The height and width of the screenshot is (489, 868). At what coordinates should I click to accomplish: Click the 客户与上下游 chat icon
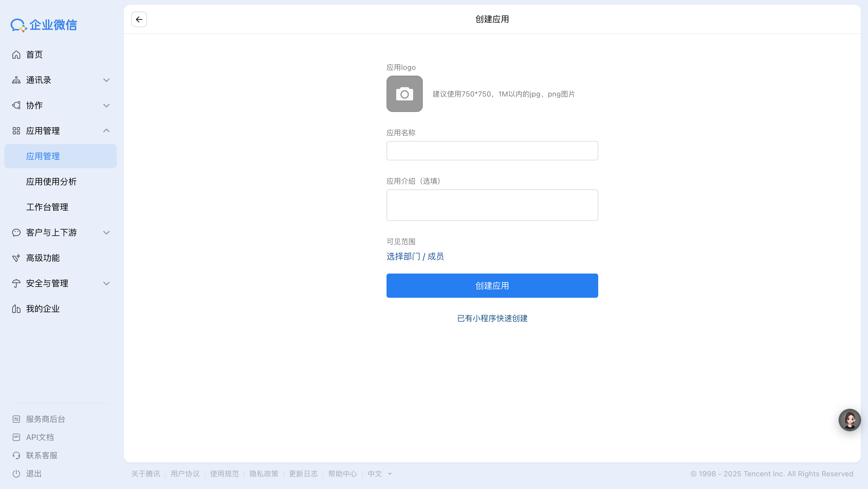click(x=16, y=233)
